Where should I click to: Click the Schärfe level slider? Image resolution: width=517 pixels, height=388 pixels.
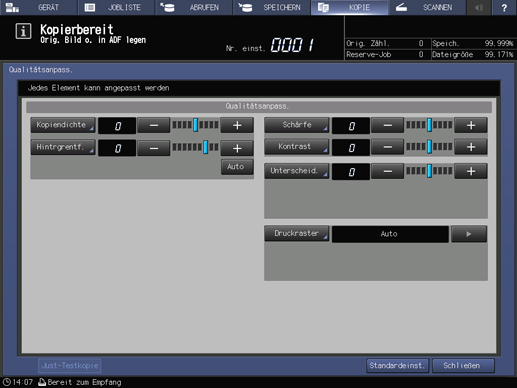point(429,125)
